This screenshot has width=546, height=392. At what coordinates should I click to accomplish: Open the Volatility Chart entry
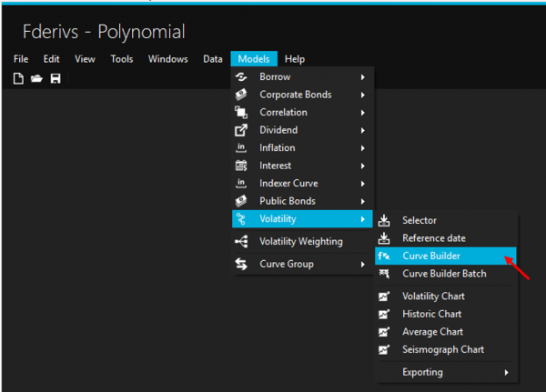click(x=433, y=297)
